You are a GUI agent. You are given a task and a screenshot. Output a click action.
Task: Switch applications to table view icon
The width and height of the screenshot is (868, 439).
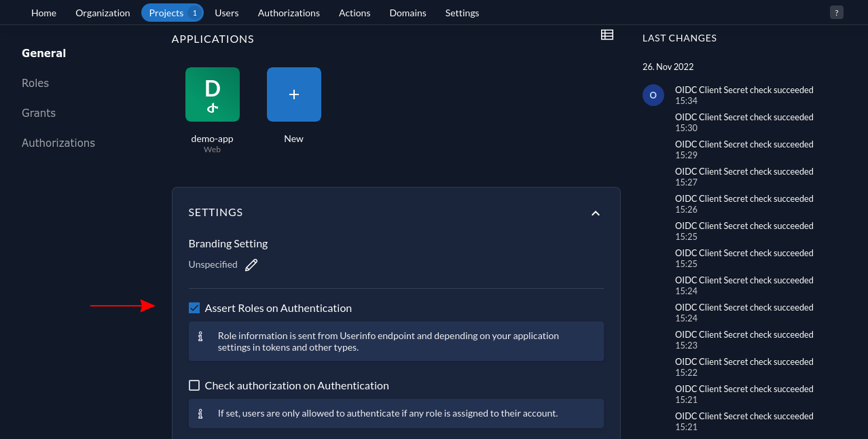[607, 35]
